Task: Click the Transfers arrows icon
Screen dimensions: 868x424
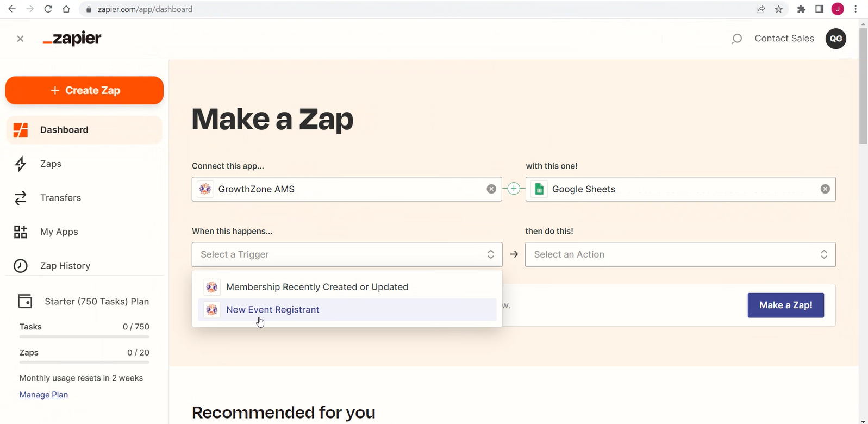Action: (x=21, y=198)
